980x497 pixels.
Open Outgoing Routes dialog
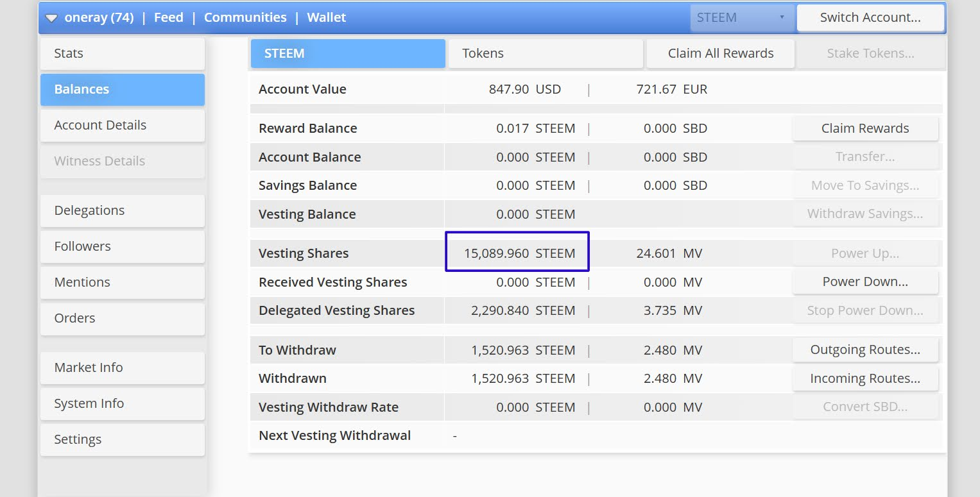[865, 350]
